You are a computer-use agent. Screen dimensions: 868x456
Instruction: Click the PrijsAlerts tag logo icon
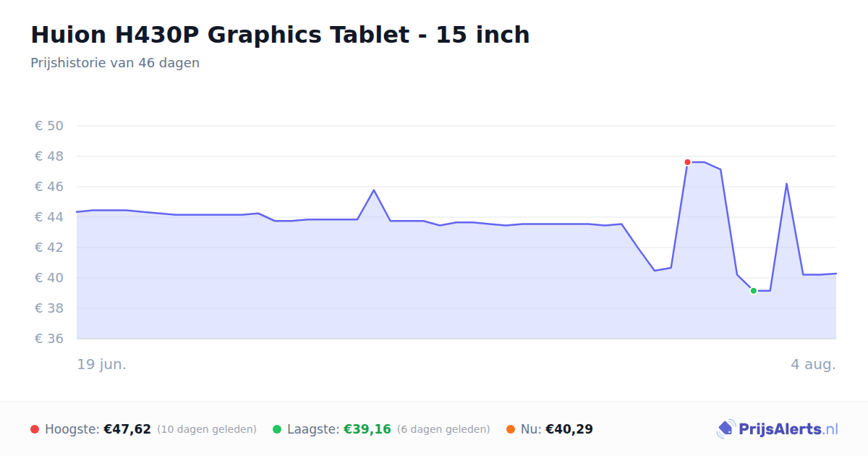(x=726, y=429)
